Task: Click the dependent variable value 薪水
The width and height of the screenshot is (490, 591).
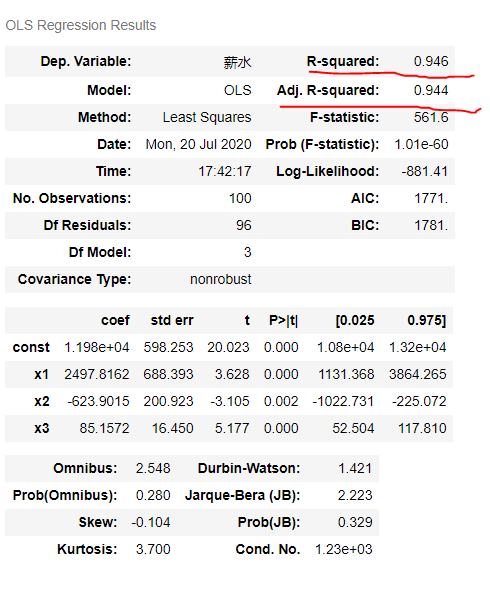Action: pos(237,62)
